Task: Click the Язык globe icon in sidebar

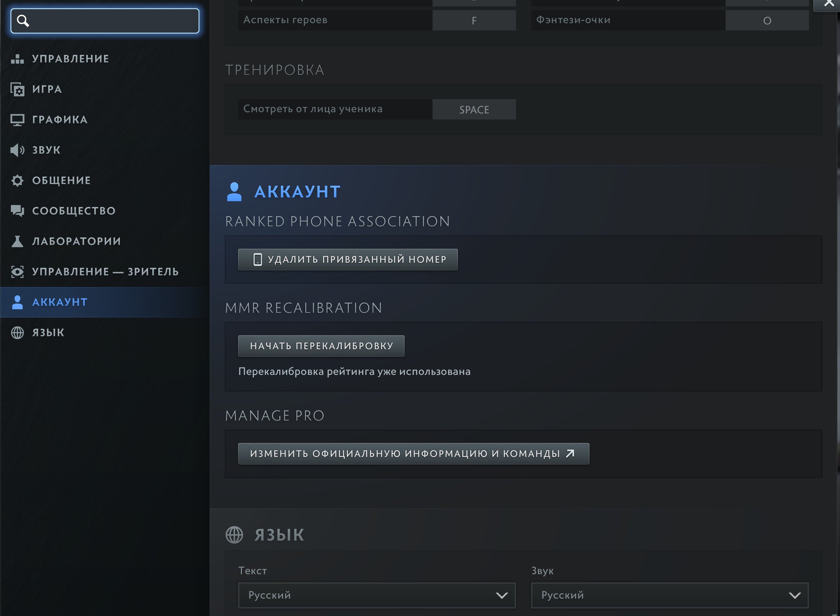Action: pos(17,333)
